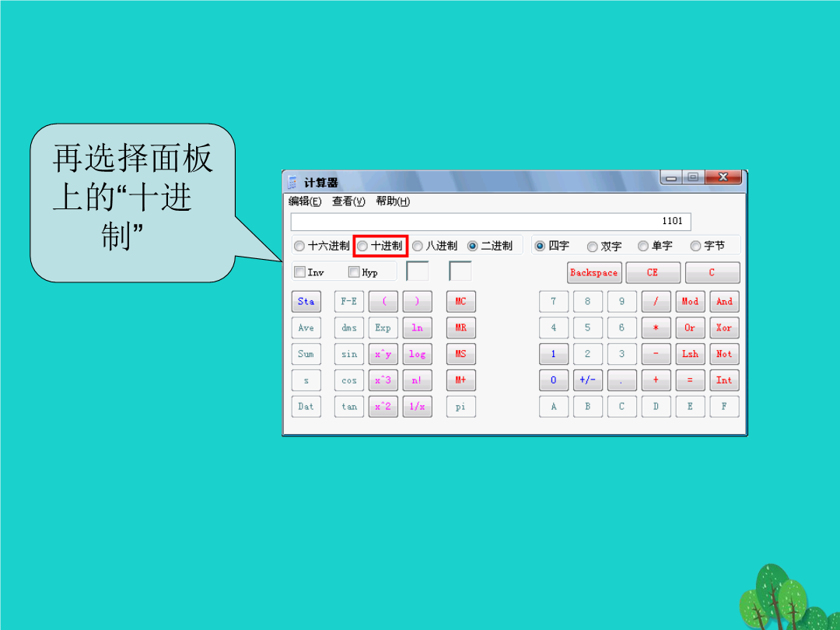Viewport: 840px width, 630px height.
Task: Click the ln button
Action: click(x=418, y=328)
